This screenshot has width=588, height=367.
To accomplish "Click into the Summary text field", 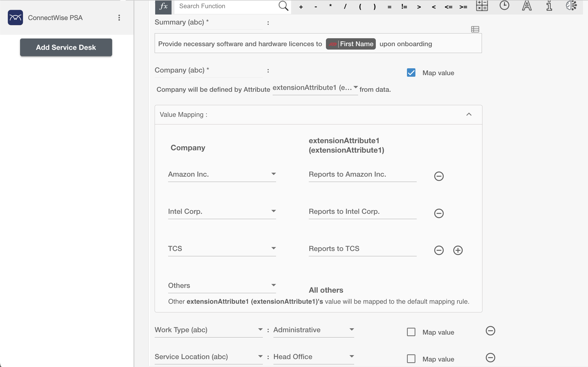I will coord(318,44).
